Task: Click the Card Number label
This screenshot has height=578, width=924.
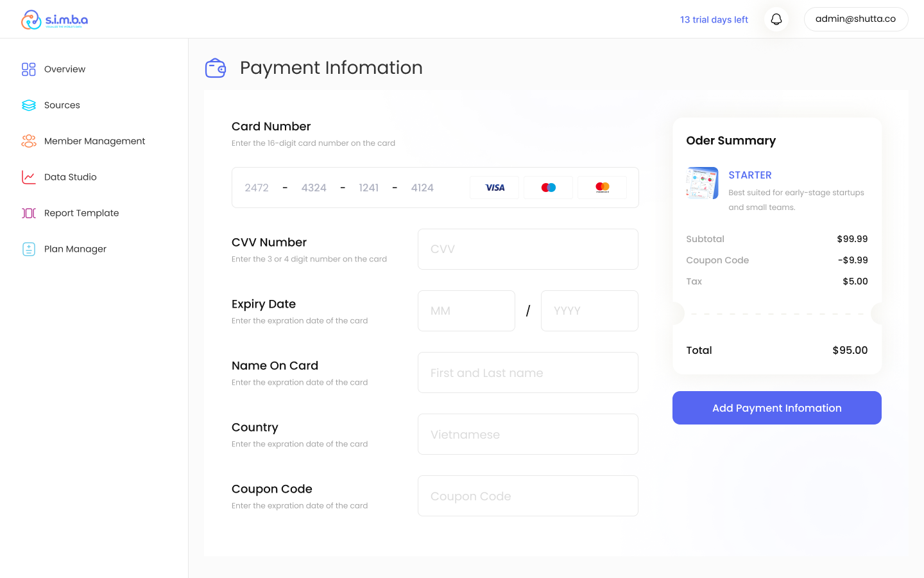Action: [271, 127]
